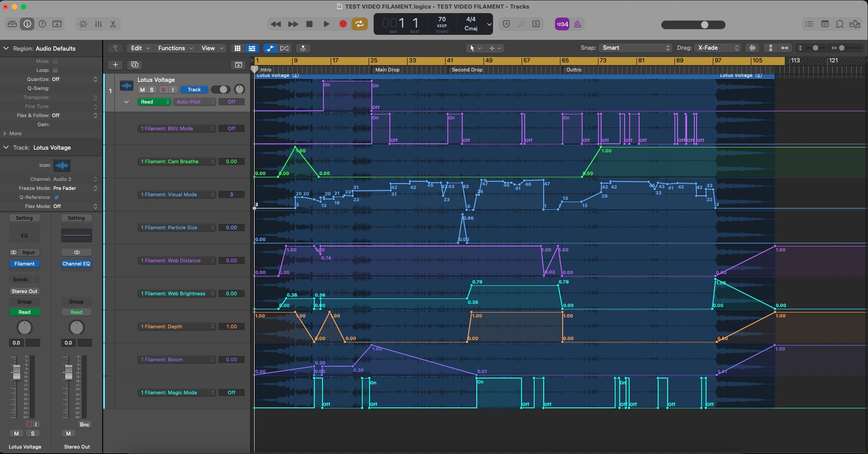Open the Read automation mode dropdown

154,102
